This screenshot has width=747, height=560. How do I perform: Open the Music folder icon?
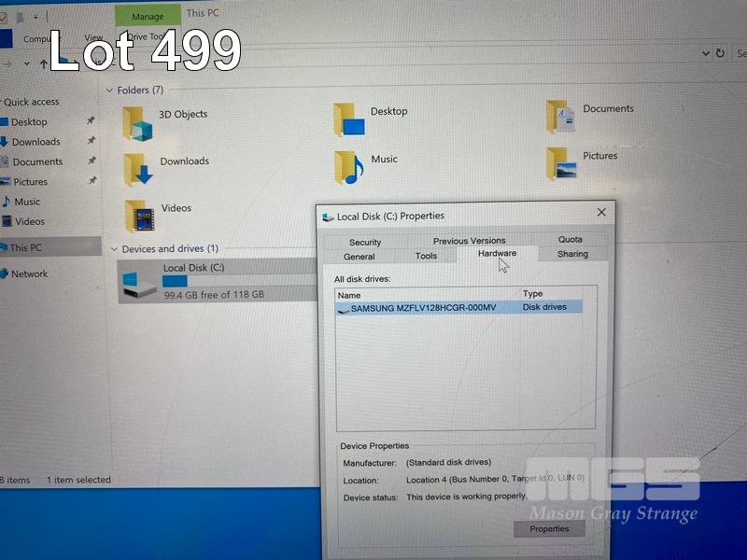coord(349,167)
